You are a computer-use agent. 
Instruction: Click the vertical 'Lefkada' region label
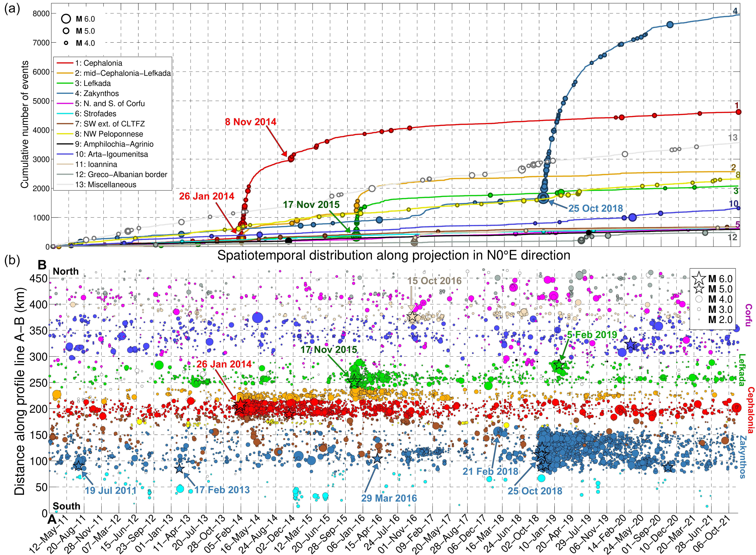742,370
